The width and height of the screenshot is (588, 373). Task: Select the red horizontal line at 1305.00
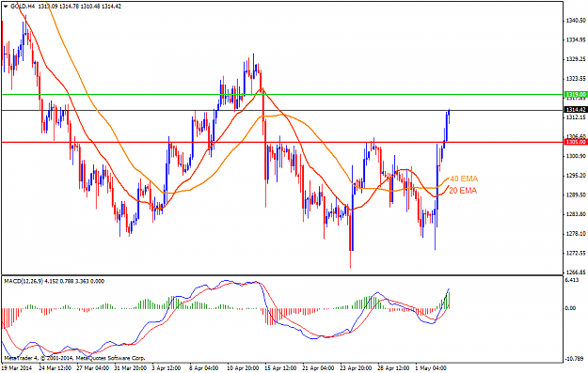point(282,142)
